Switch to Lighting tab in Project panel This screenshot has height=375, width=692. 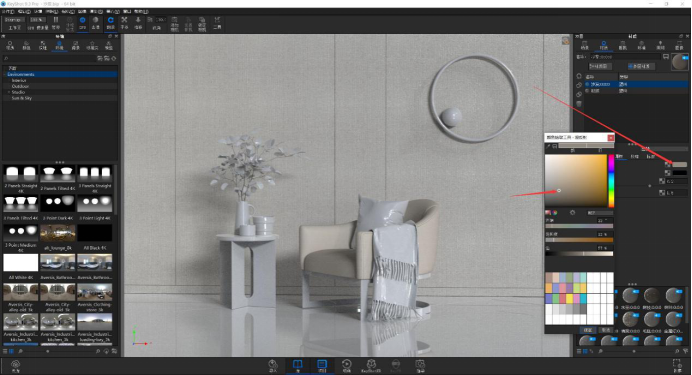point(660,45)
